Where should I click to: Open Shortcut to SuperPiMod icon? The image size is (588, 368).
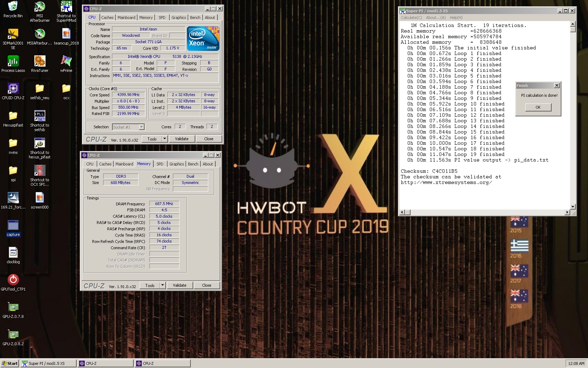(66, 12)
